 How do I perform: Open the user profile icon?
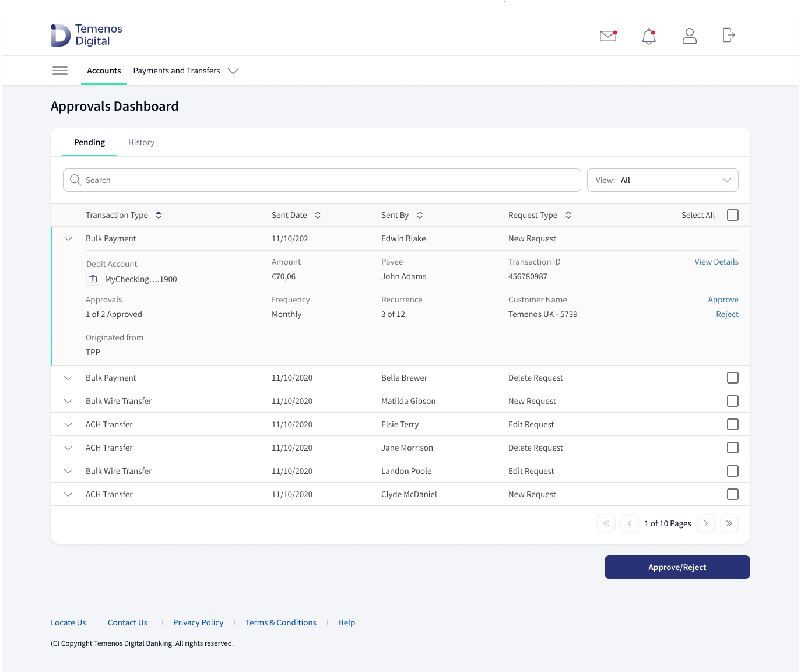(690, 36)
